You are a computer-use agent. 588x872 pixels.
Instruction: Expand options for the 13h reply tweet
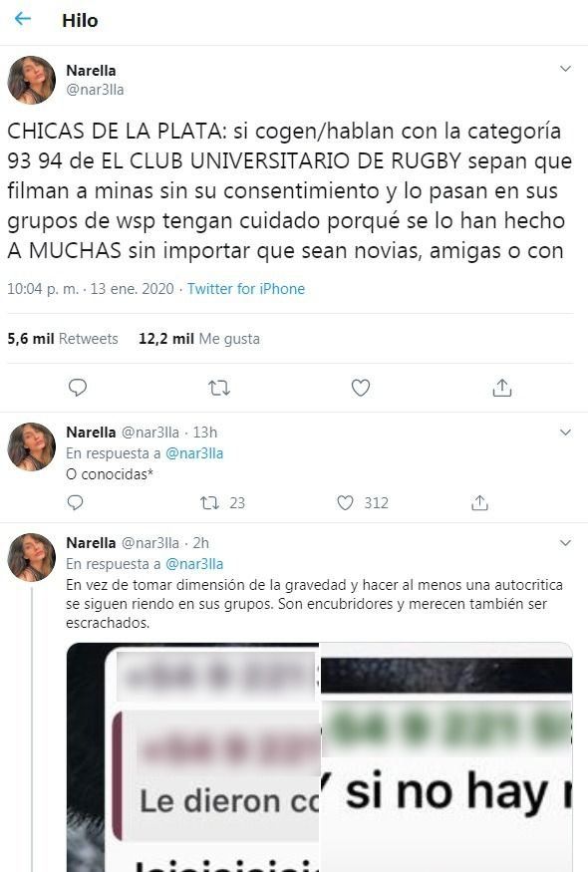565,433
